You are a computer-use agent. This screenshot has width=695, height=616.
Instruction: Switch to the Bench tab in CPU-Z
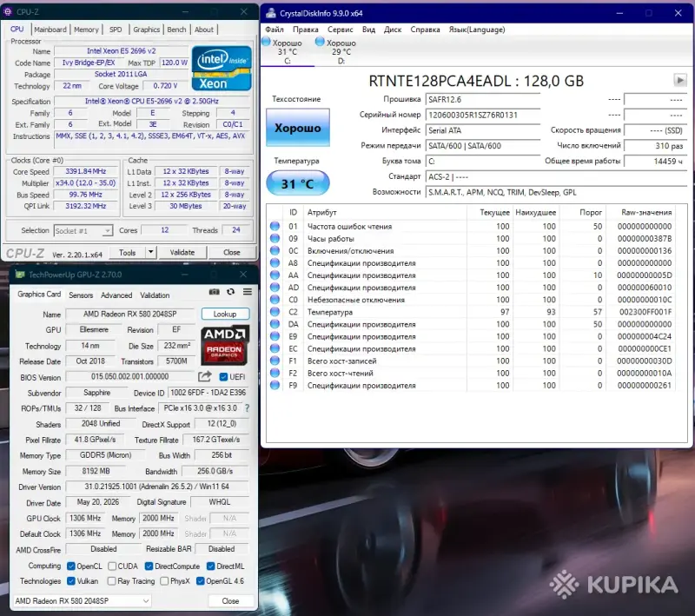pos(176,30)
